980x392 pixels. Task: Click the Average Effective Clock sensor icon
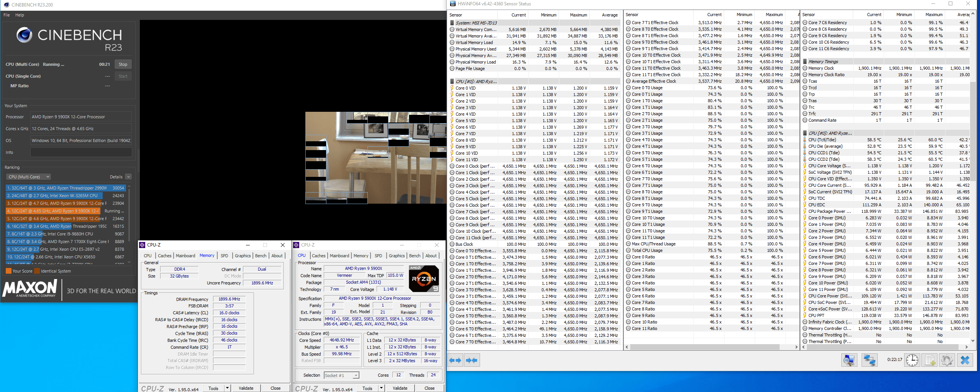click(x=628, y=81)
